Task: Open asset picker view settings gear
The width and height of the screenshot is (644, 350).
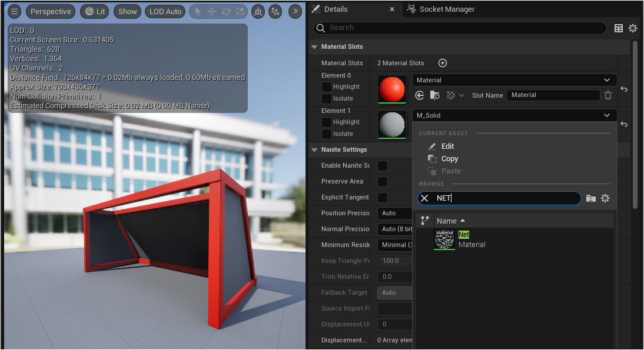Action: 605,198
